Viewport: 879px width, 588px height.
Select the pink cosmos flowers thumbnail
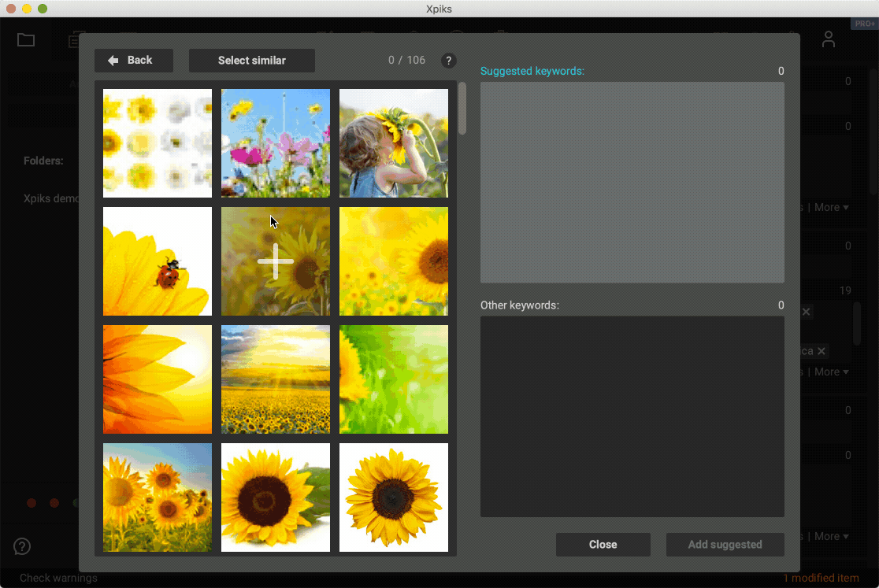click(x=276, y=143)
